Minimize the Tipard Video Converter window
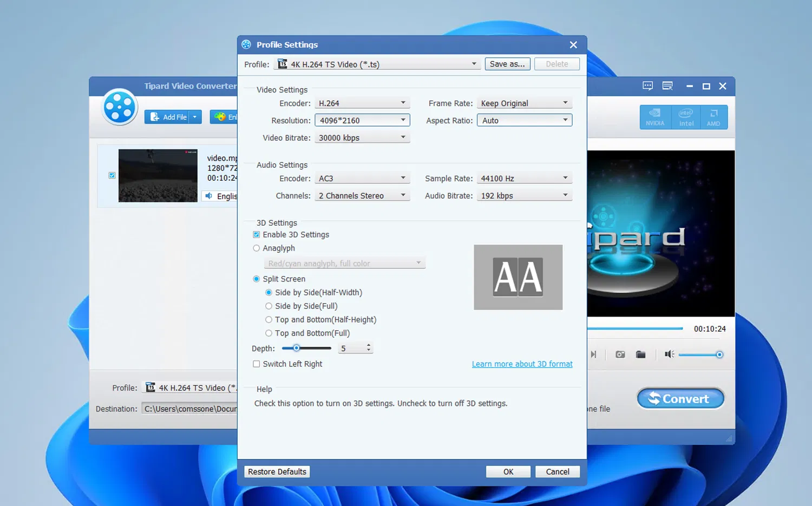Viewport: 812px width, 506px height. click(x=689, y=86)
